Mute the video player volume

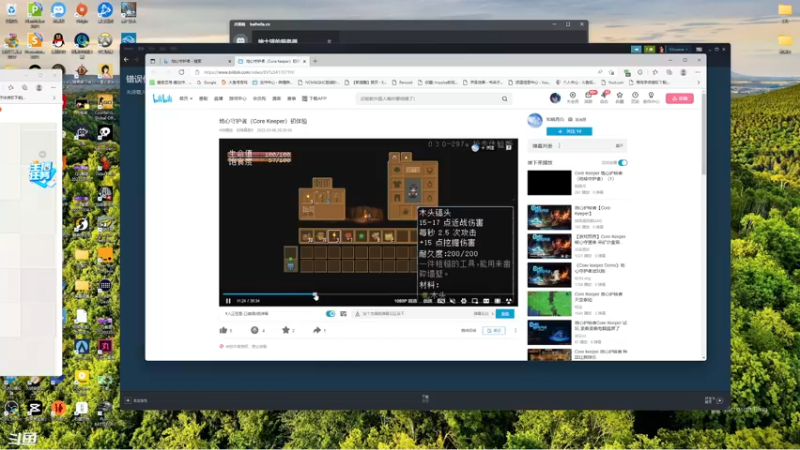[x=453, y=301]
